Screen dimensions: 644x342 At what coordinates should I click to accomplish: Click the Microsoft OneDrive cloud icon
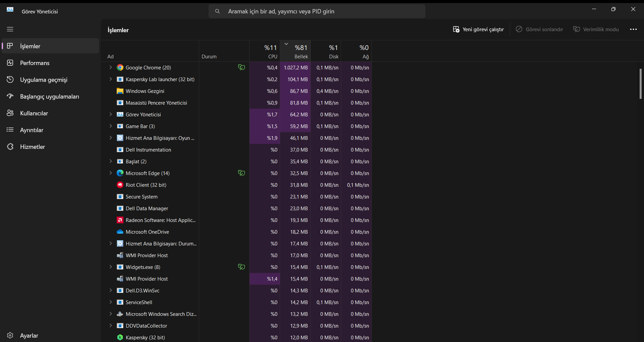(120, 232)
